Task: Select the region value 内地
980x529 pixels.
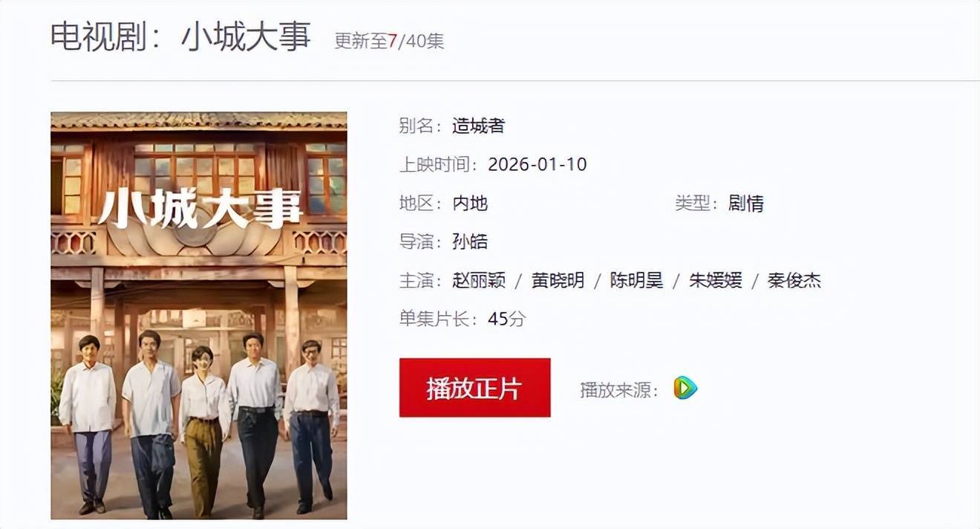Action: click(x=470, y=204)
